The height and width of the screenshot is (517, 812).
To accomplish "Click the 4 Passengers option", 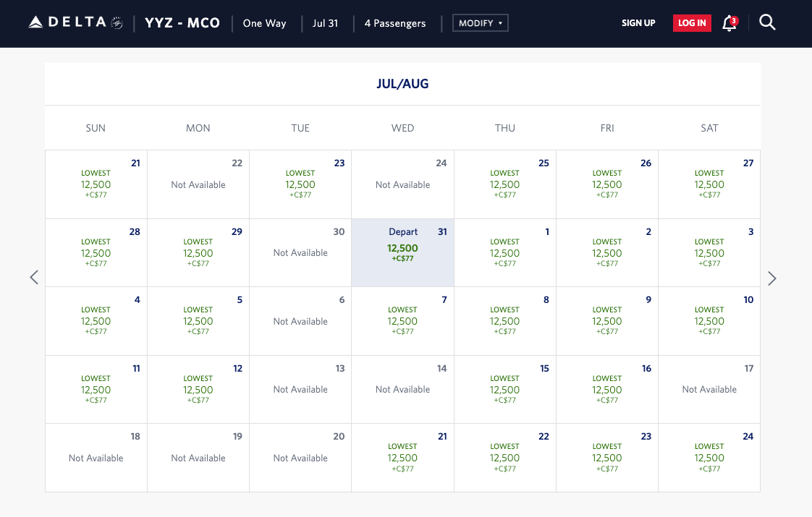I will click(x=395, y=22).
